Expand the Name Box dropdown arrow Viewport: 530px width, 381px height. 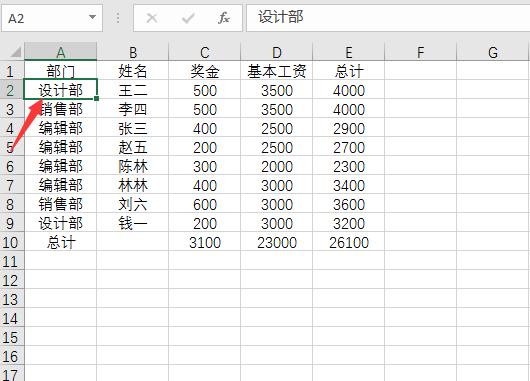92,17
